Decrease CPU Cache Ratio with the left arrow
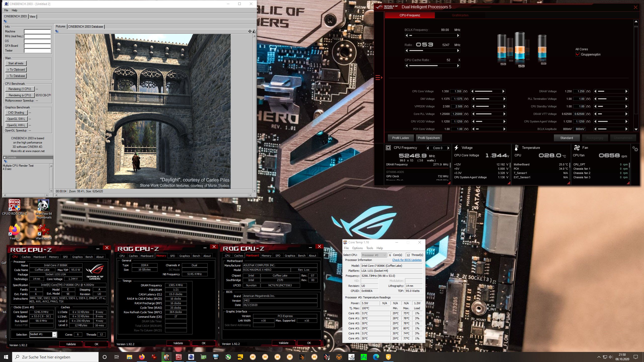 (407, 66)
